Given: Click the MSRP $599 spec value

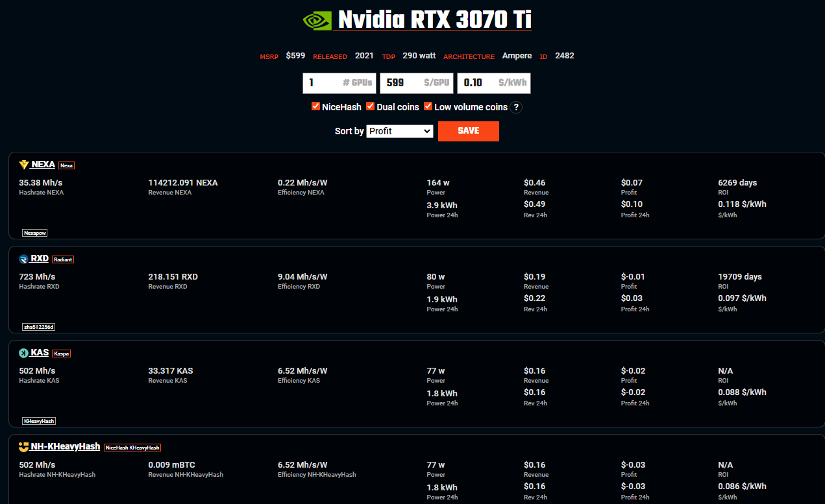Looking at the screenshot, I should click(295, 56).
